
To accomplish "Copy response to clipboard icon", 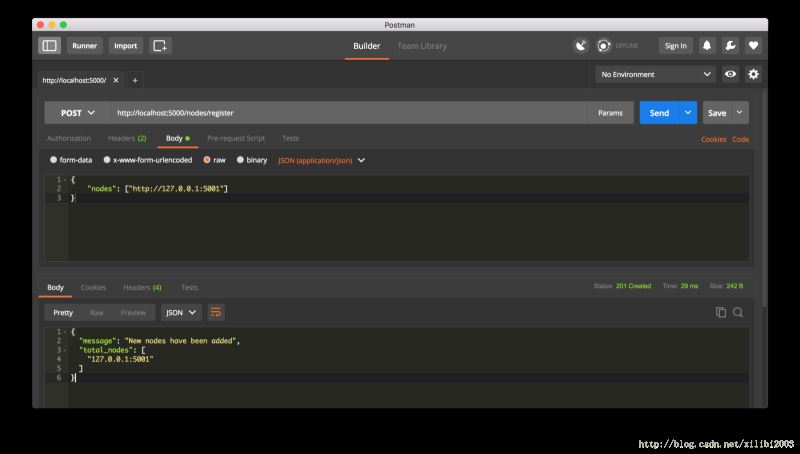I will pyautogui.click(x=720, y=312).
